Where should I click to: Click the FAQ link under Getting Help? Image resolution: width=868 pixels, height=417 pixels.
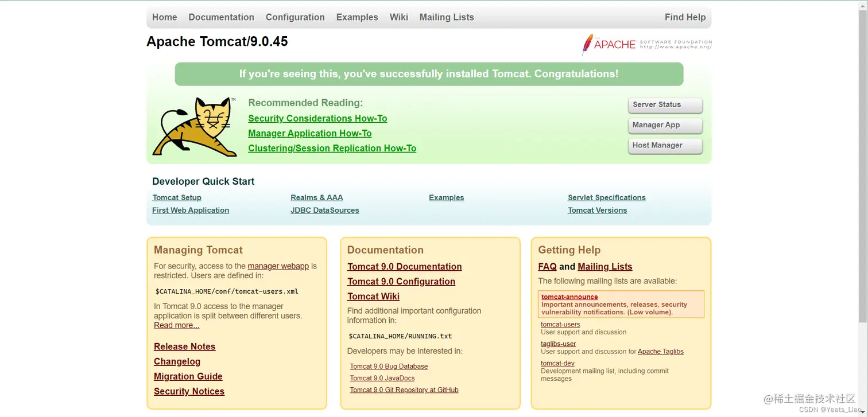[548, 267]
